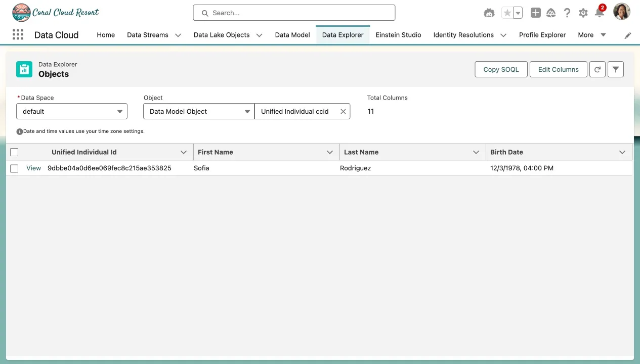Clear the Unified Individual ccid selection
Image resolution: width=640 pixels, height=364 pixels.
click(x=343, y=111)
